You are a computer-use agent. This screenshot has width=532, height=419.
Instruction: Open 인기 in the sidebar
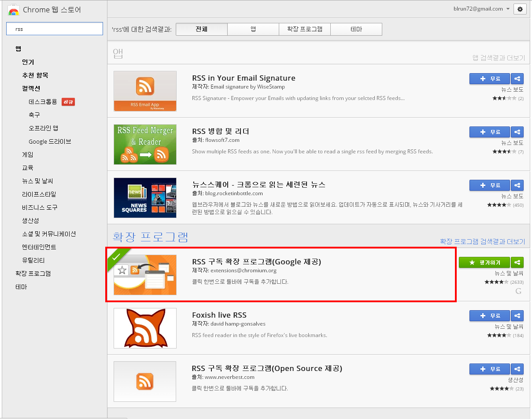(x=28, y=62)
